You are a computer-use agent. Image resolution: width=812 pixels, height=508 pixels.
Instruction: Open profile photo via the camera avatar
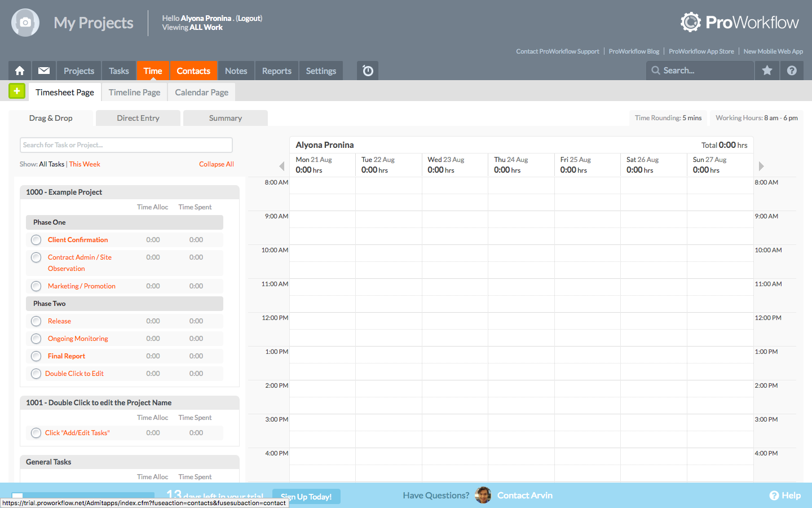(x=25, y=23)
